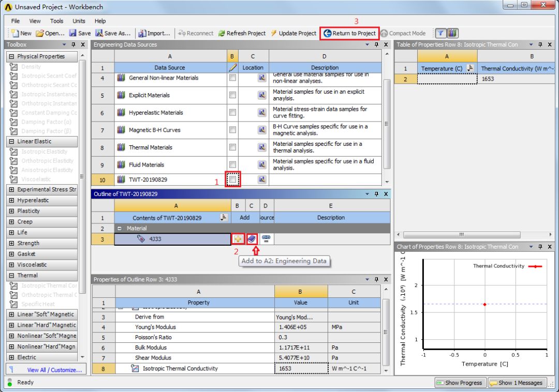559x392 pixels.
Task: Click books icon beside Magnetic B-H Curves
Action: click(x=121, y=130)
